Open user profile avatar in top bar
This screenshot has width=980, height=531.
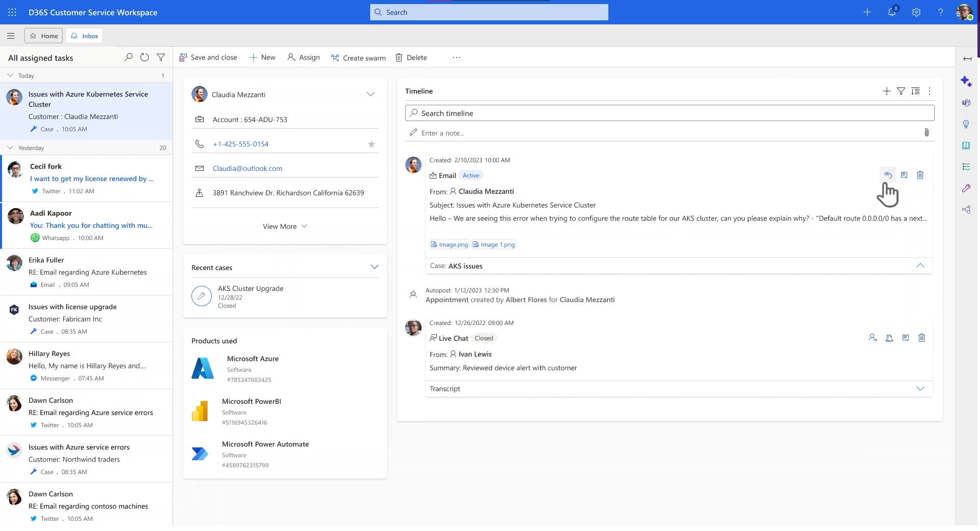[x=965, y=12]
